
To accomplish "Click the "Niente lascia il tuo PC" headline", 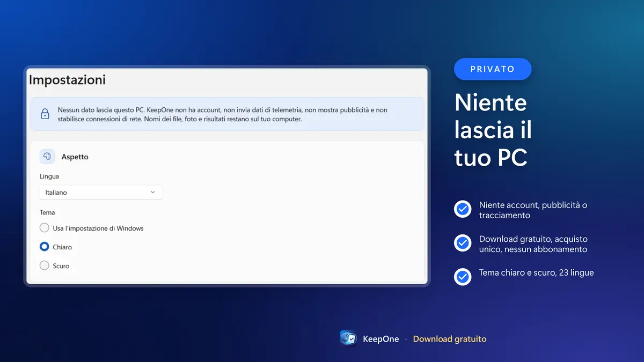I will click(x=493, y=130).
